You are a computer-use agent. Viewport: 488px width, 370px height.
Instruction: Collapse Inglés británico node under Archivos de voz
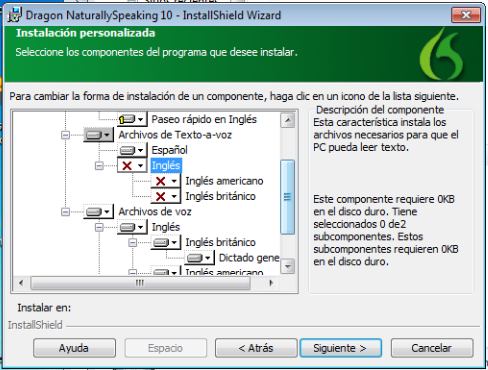pyautogui.click(x=133, y=242)
